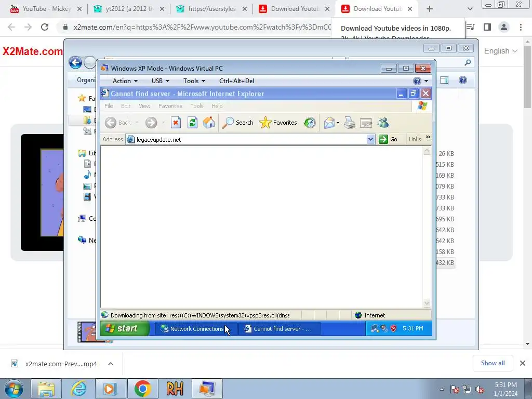Open the RH taskbar application

(x=175, y=389)
